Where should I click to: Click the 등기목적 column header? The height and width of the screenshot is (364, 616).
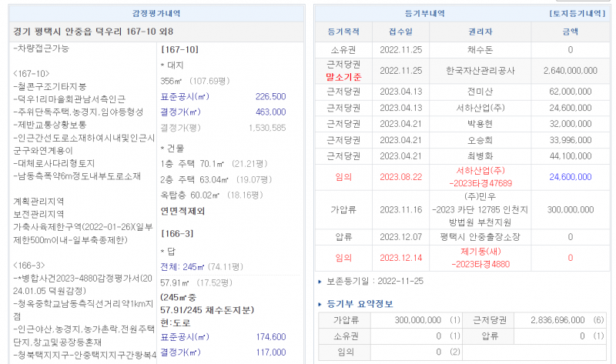point(343,32)
